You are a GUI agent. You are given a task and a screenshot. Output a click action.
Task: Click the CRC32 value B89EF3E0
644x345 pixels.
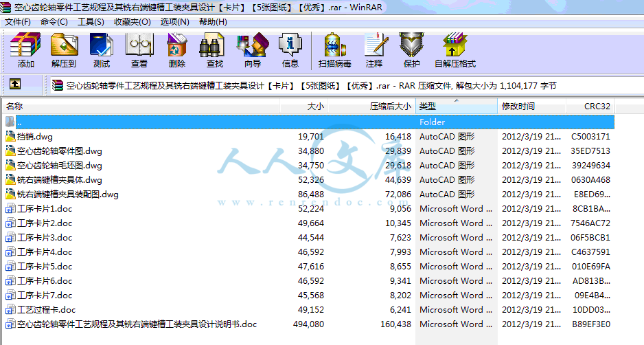pyautogui.click(x=591, y=324)
